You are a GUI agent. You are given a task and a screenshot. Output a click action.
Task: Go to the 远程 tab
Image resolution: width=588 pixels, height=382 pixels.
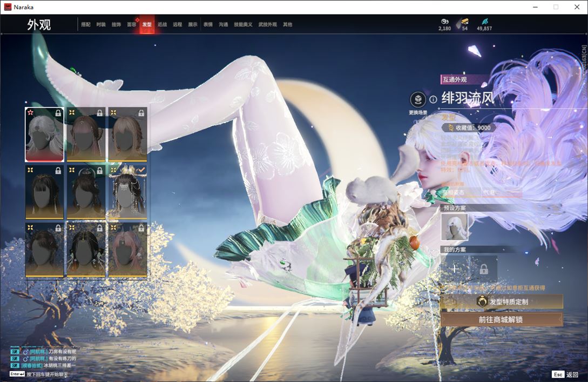point(178,24)
